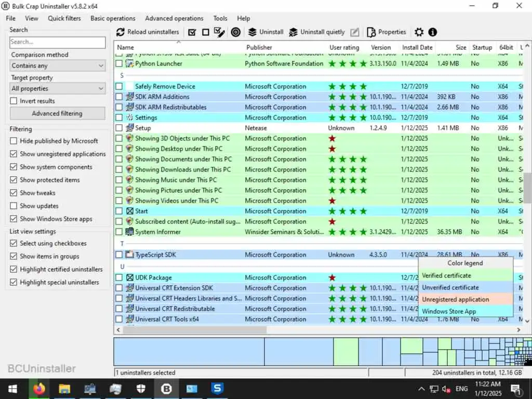Sort list by Size column header
The height and width of the screenshot is (399, 532).
[461, 47]
